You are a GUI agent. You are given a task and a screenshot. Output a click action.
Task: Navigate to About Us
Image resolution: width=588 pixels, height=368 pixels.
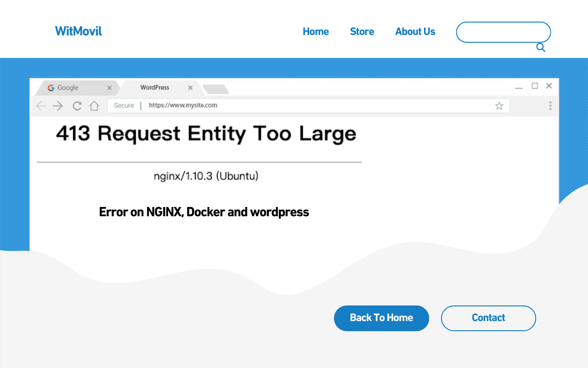pyautogui.click(x=415, y=31)
